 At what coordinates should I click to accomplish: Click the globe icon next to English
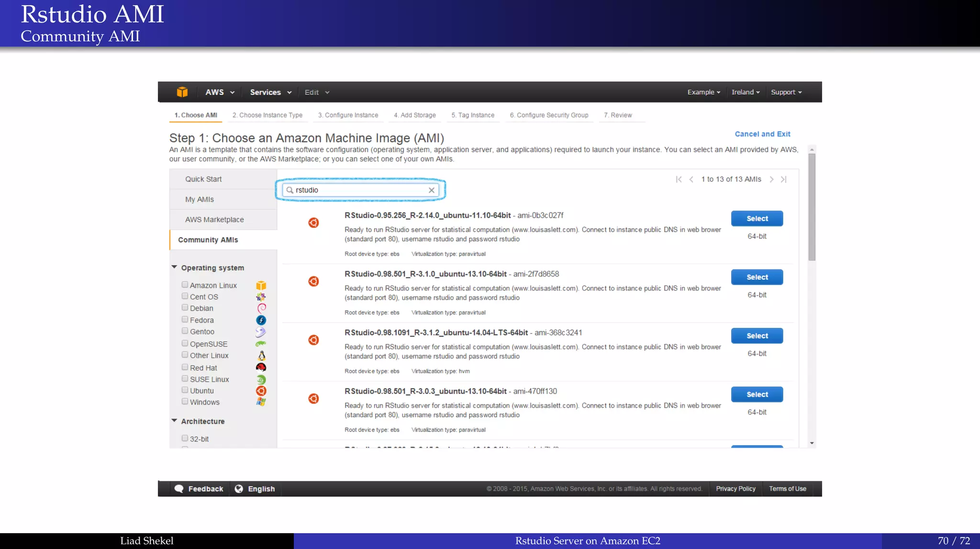(239, 489)
